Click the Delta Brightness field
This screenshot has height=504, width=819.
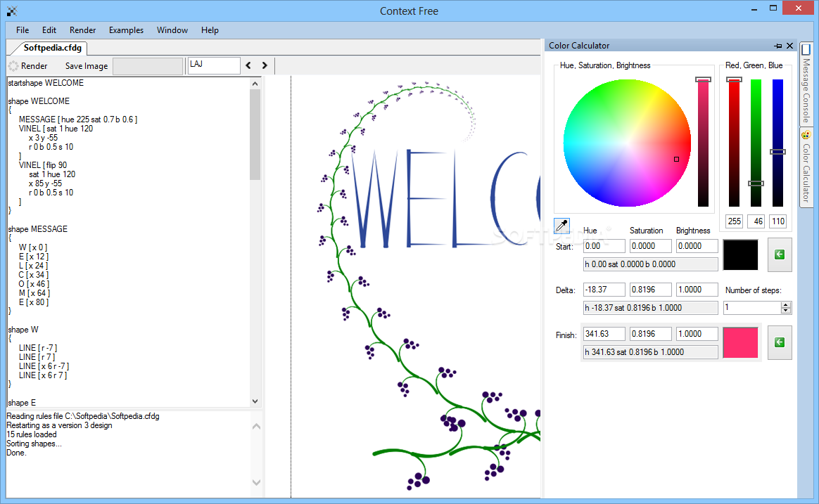(x=697, y=290)
